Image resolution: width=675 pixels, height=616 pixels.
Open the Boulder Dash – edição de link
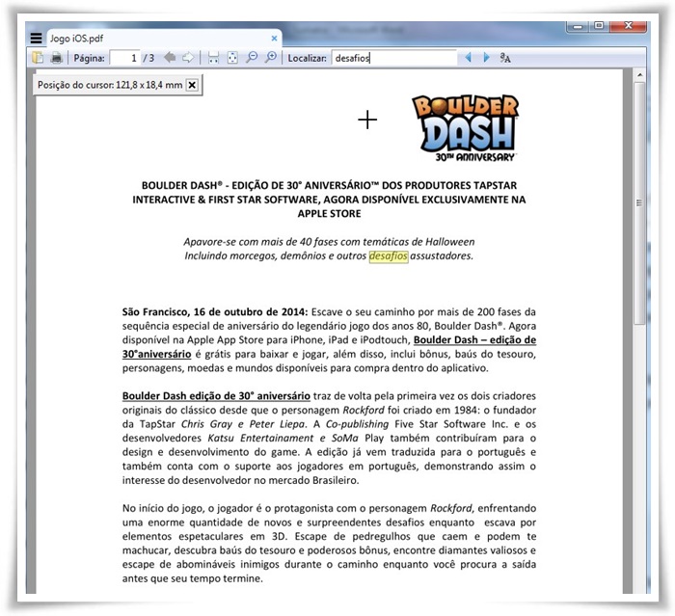point(474,340)
